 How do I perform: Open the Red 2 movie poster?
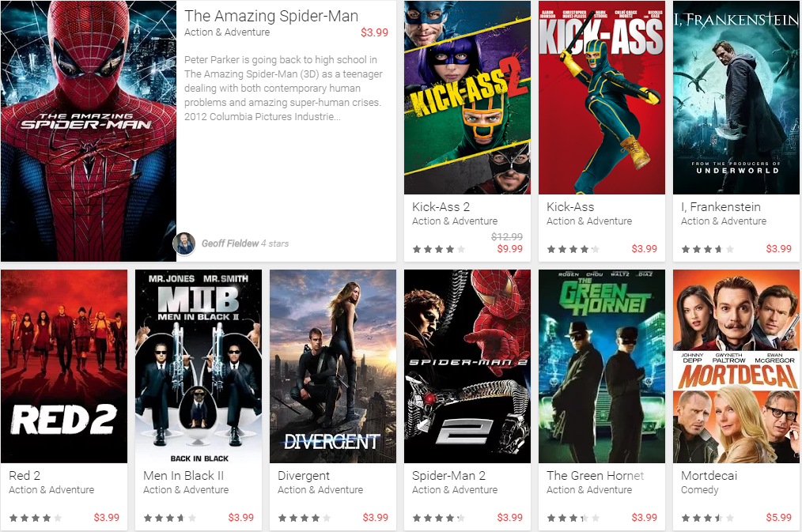(x=64, y=367)
